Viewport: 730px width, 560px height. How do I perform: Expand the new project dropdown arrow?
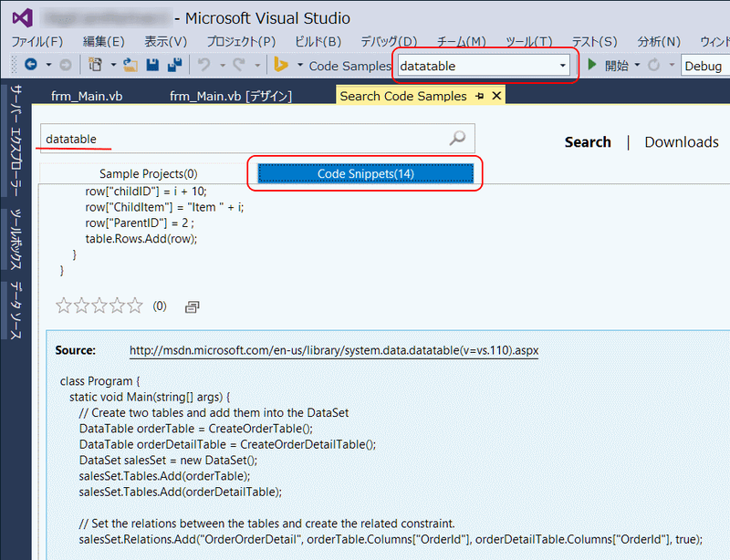pos(113,65)
